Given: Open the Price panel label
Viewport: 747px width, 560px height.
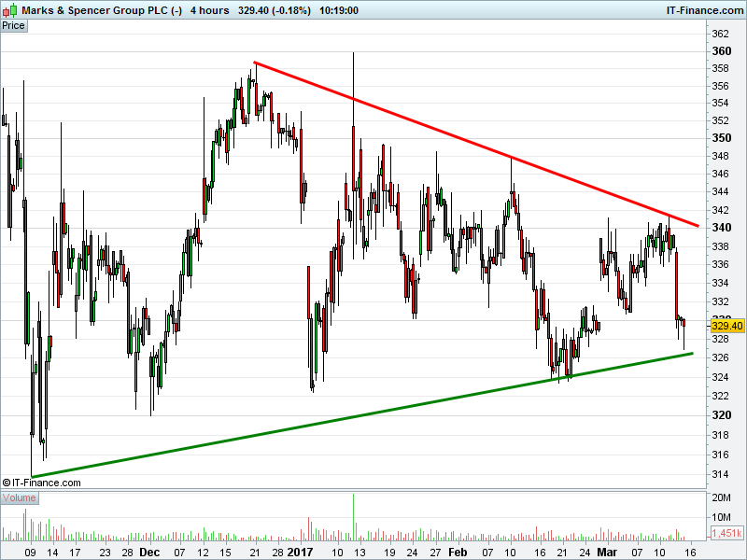Looking at the screenshot, I should tap(13, 26).
